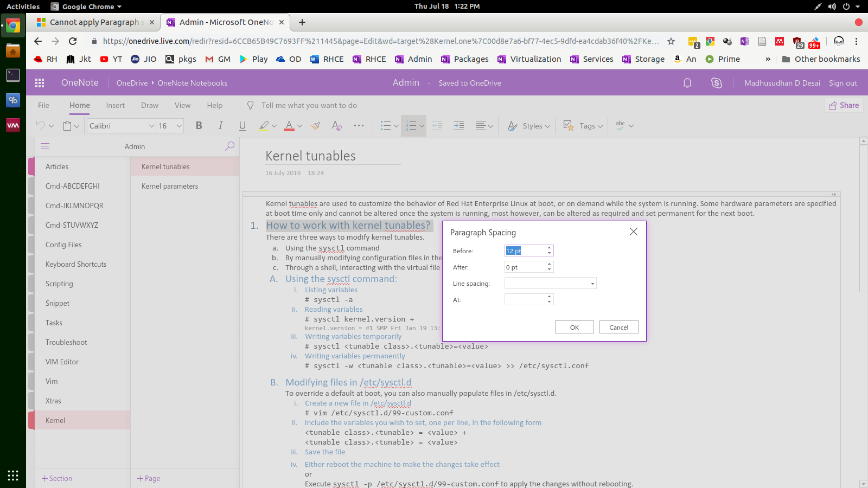Image resolution: width=868 pixels, height=488 pixels.
Task: Apply the text highlight color
Action: point(264,126)
